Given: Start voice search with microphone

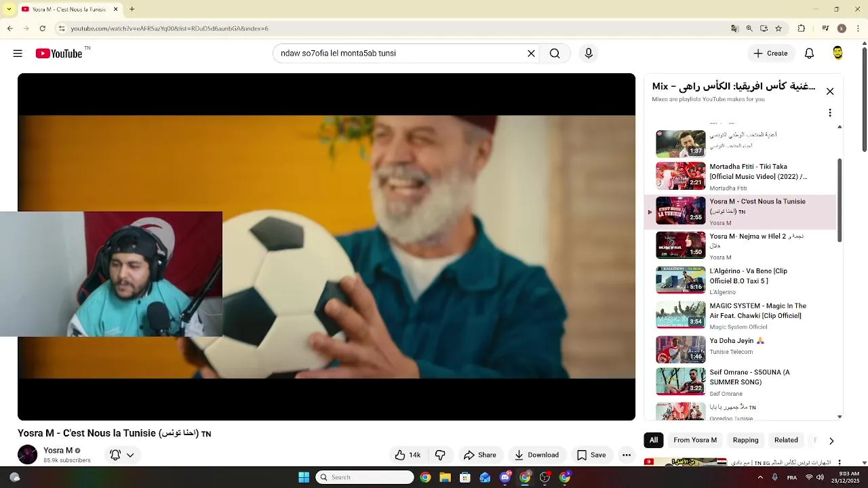Looking at the screenshot, I should point(589,54).
